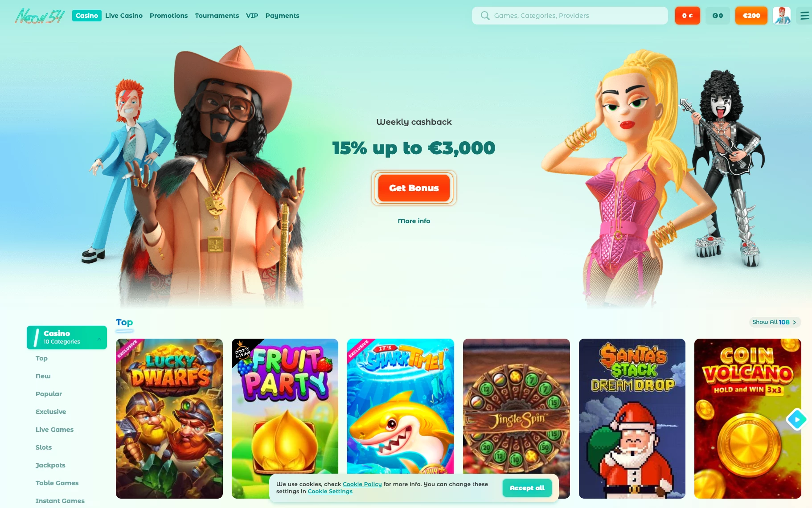Open the Promotions menu item

pyautogui.click(x=168, y=16)
